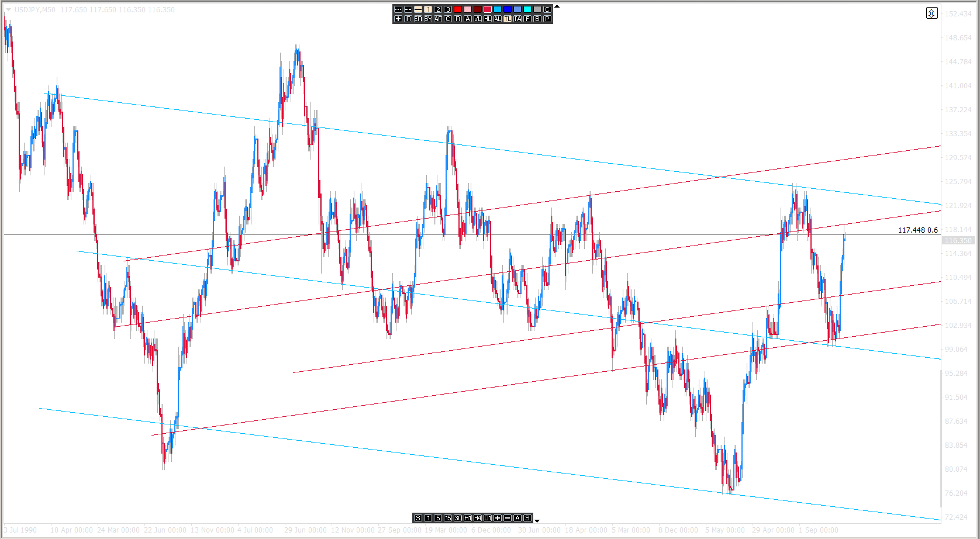Click the P drawing tool button
980x539 pixels.
tap(547, 19)
